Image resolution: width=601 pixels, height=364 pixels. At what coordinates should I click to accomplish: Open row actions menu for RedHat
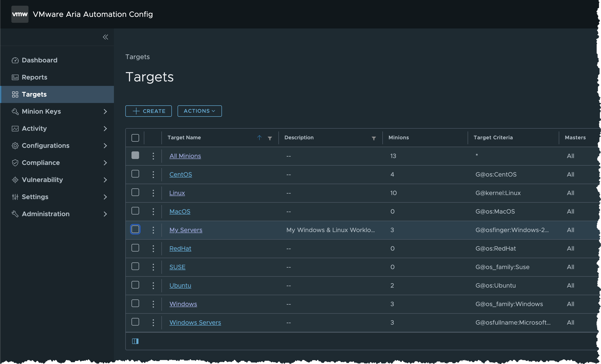153,249
